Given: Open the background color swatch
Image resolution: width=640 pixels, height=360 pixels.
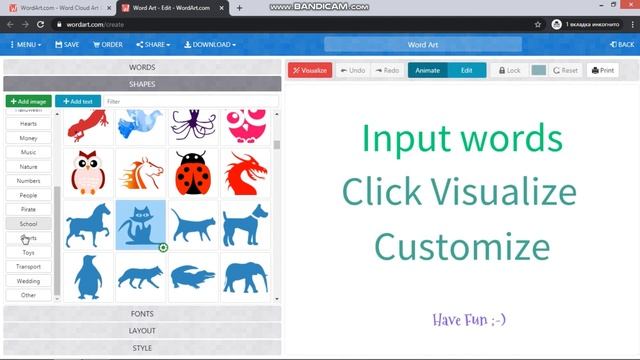Looking at the screenshot, I should (x=538, y=70).
